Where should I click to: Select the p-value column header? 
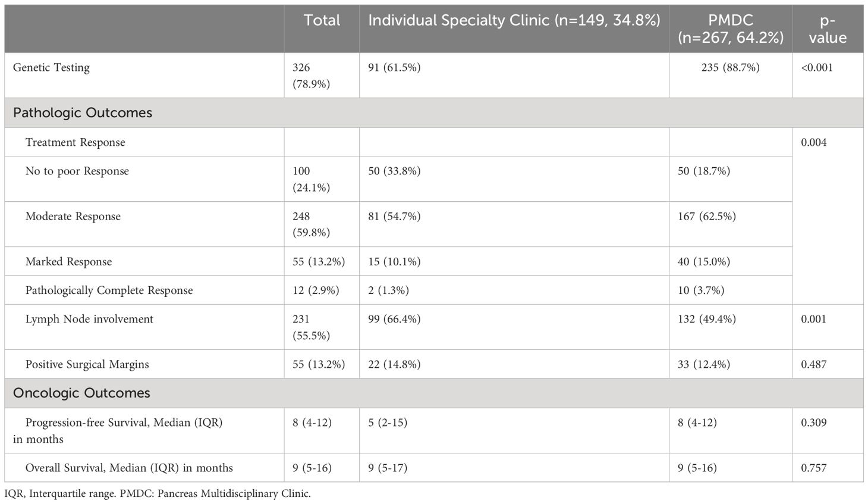[x=828, y=29]
